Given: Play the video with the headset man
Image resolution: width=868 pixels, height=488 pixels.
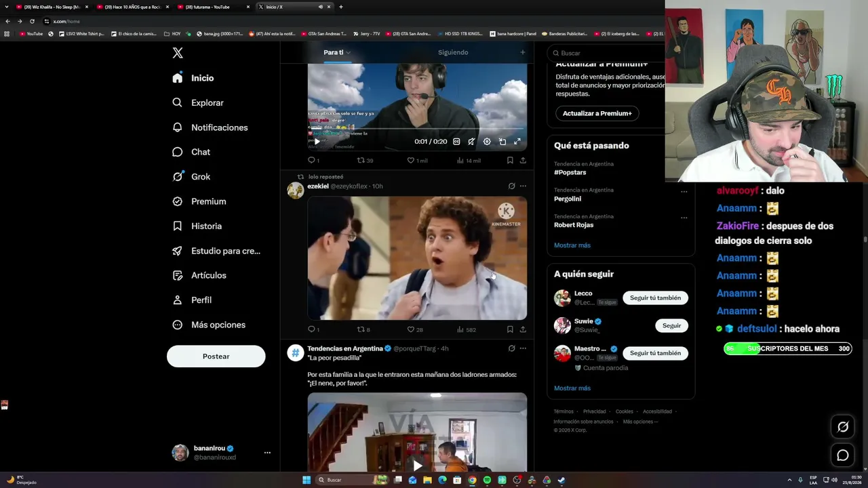Looking at the screenshot, I should (315, 142).
